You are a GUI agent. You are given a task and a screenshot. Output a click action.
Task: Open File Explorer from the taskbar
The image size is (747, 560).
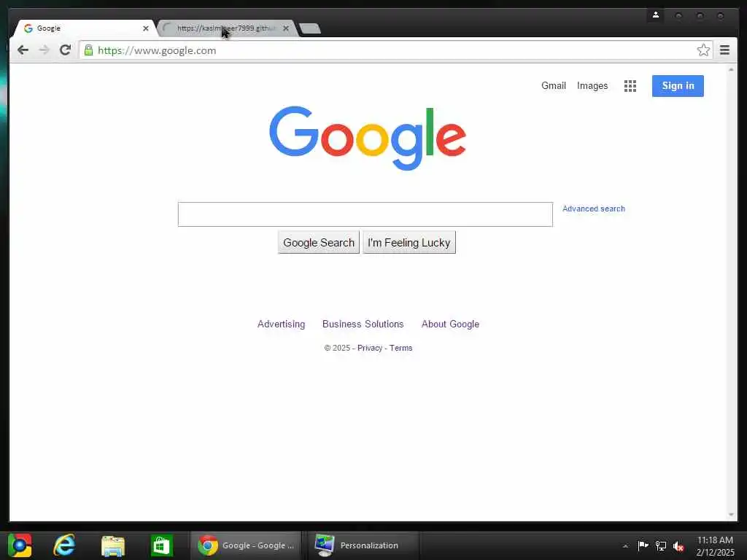(113, 545)
